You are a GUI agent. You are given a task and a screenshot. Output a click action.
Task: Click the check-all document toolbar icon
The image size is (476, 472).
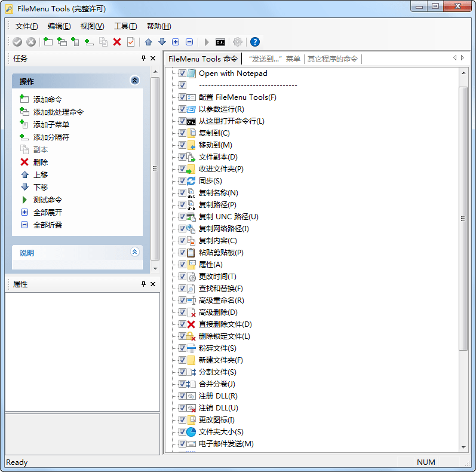click(131, 42)
